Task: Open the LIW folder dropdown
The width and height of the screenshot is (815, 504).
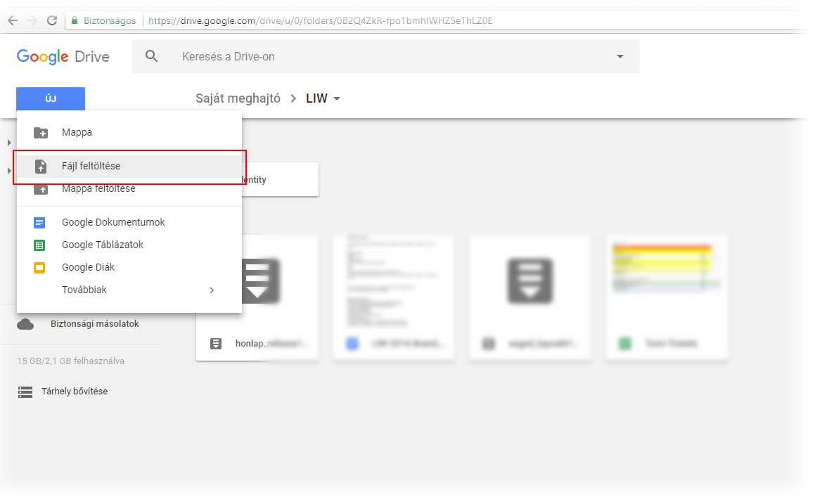Action: tap(337, 99)
